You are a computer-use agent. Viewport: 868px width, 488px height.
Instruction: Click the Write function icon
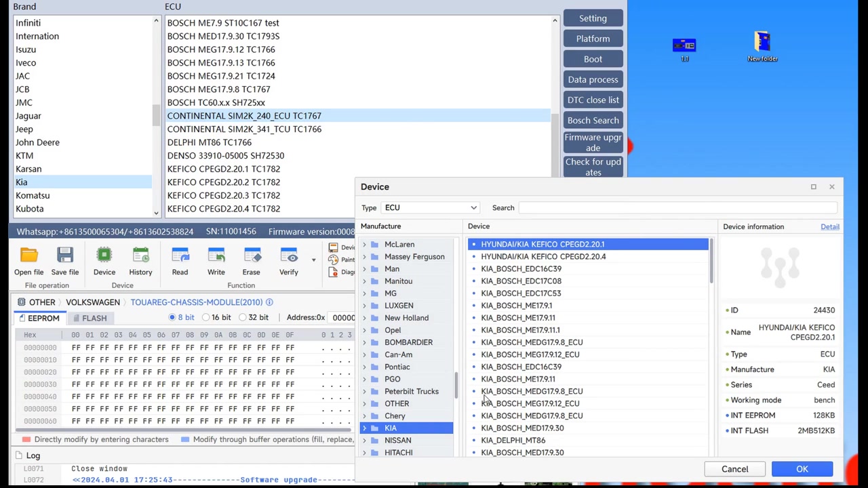tap(216, 256)
